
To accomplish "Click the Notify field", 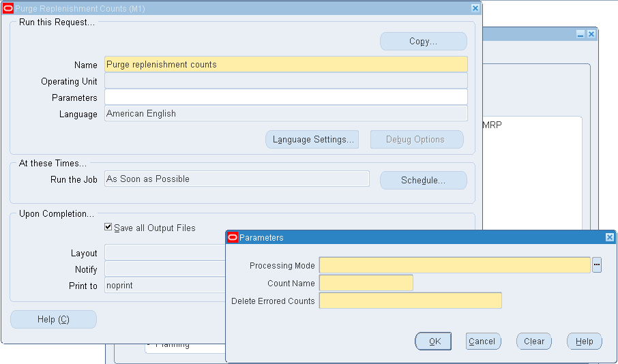I will 165,269.
